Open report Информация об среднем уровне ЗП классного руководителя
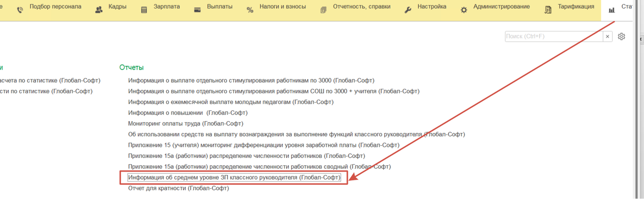 tap(234, 177)
